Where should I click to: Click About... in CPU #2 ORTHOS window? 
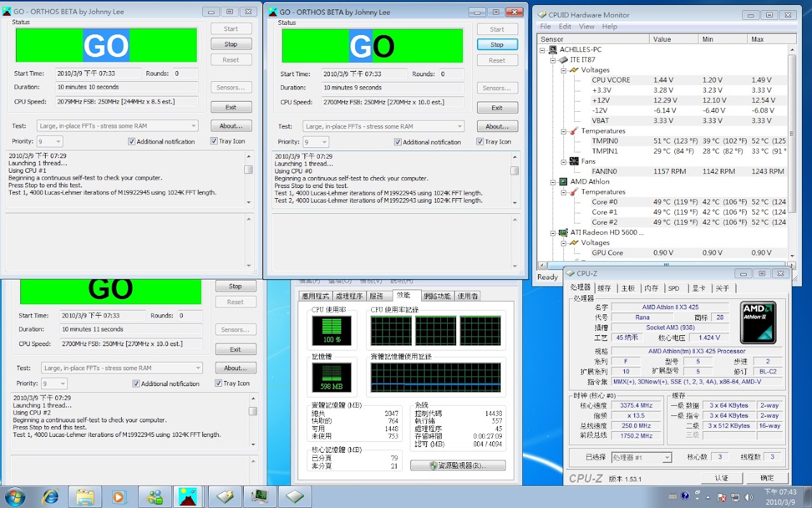tap(235, 368)
